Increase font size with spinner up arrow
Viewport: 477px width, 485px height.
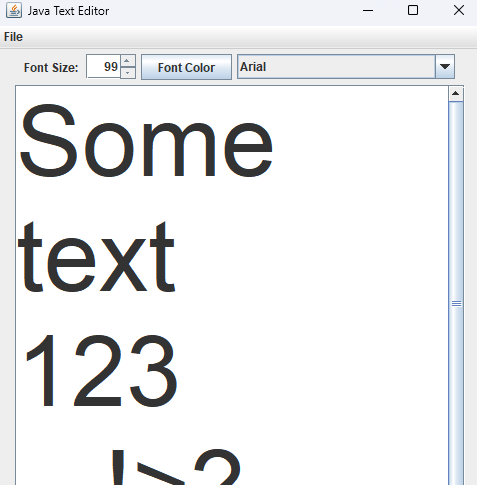[x=128, y=61]
